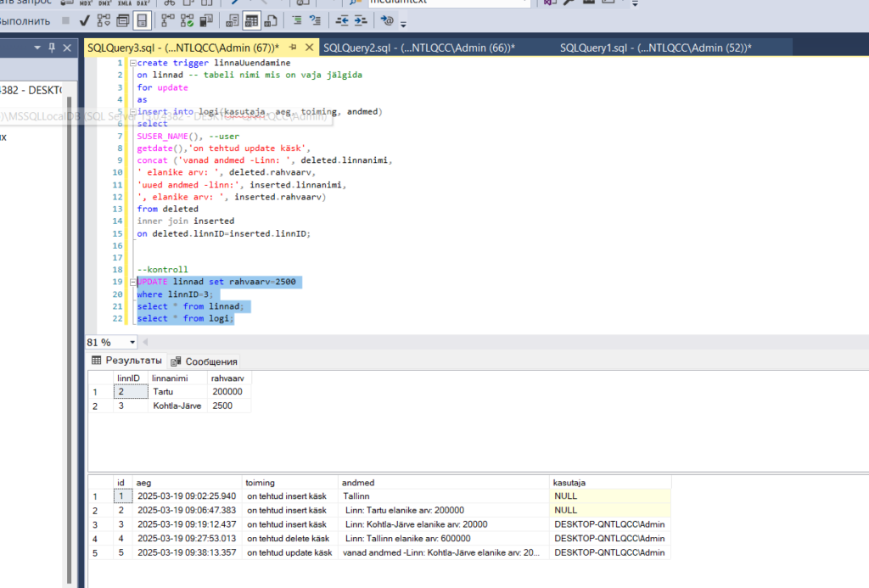Collapse the insert into logi block
This screenshot has height=588, width=869.
(133, 112)
